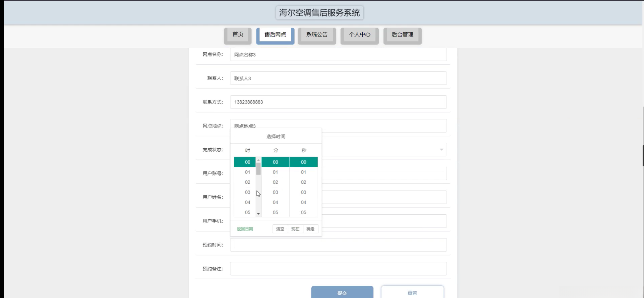Select second 02 in 秒 column
Image resolution: width=644 pixels, height=298 pixels.
[303, 182]
